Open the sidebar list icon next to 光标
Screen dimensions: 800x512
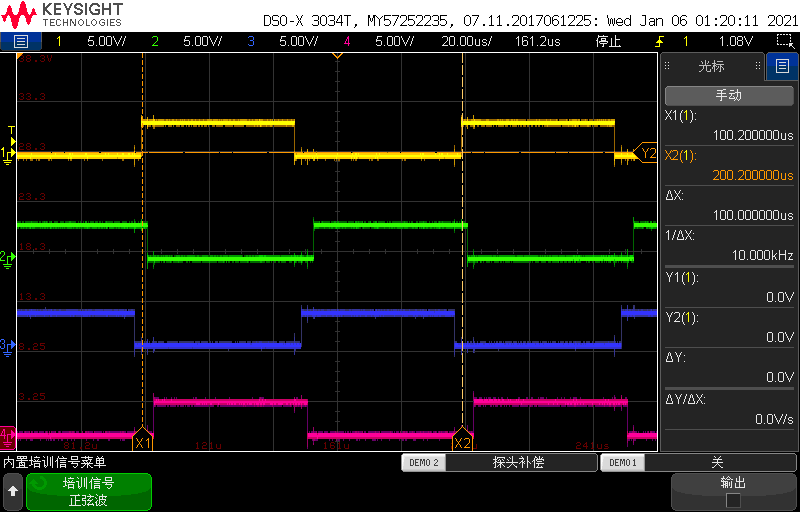(x=782, y=66)
